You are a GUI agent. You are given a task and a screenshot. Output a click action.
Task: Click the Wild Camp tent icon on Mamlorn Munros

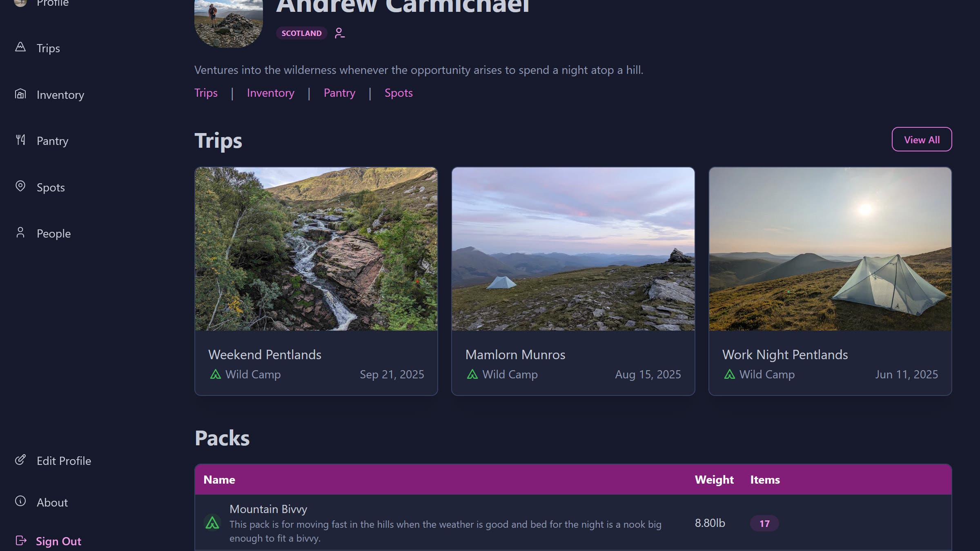pos(472,374)
